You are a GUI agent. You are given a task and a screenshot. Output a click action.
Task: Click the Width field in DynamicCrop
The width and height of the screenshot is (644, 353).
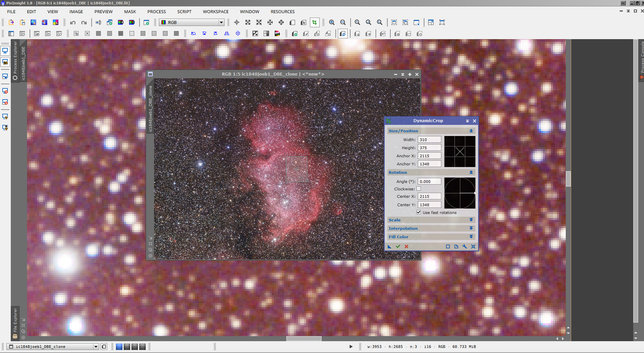(x=429, y=139)
